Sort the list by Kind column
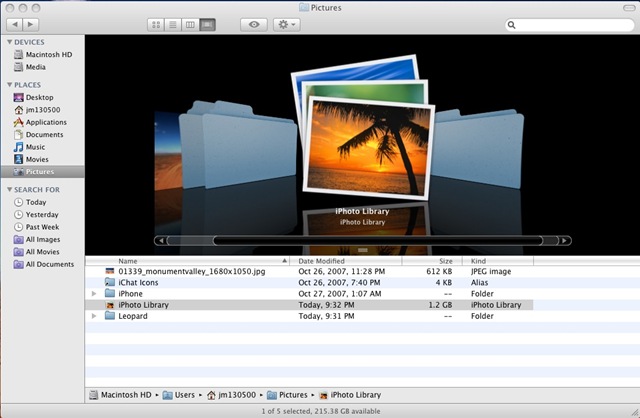The height and width of the screenshot is (418, 640). tap(498, 261)
